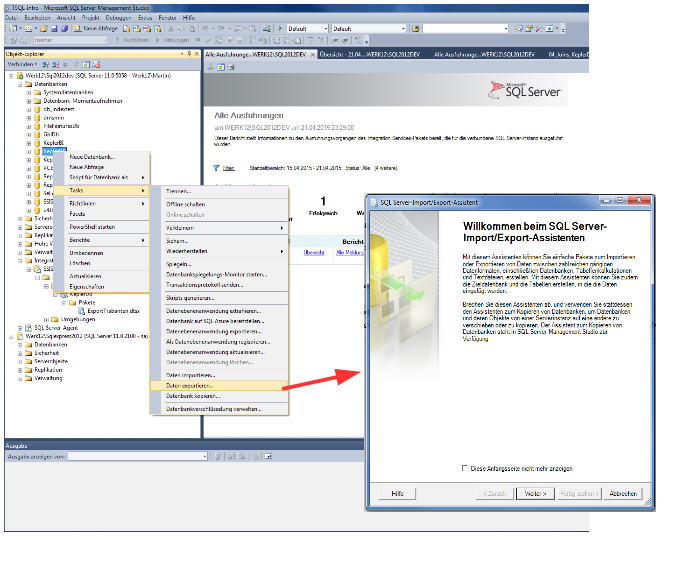680x567 pixels.
Task: Open the Verkleinern submenu entry
Action: click(x=219, y=228)
